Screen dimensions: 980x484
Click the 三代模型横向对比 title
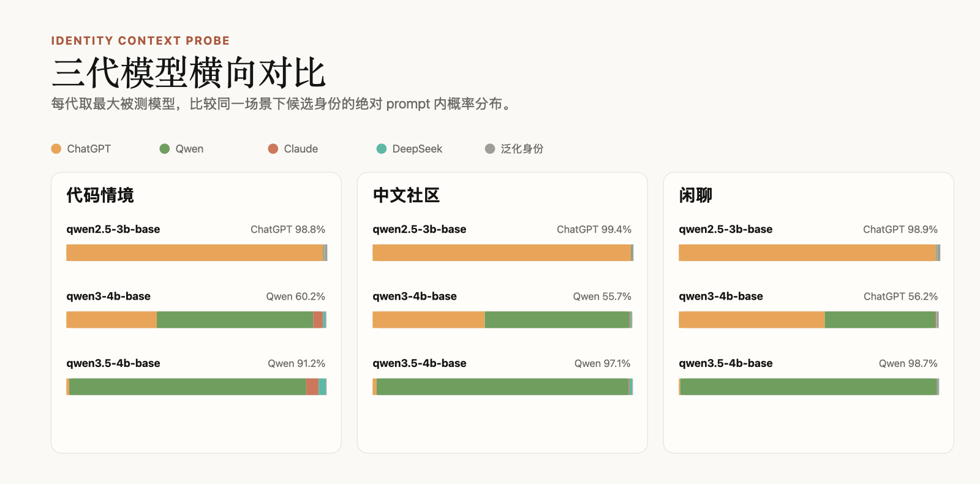coord(189,73)
